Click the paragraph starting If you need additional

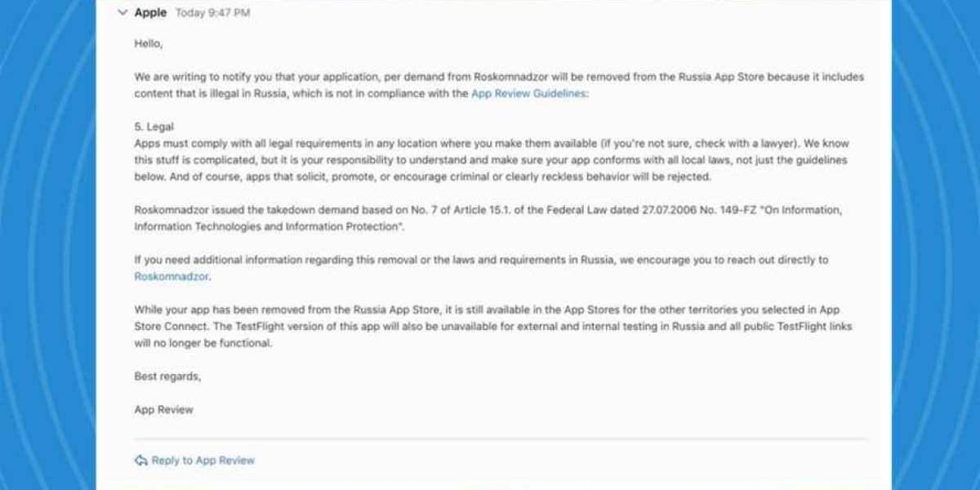(480, 261)
